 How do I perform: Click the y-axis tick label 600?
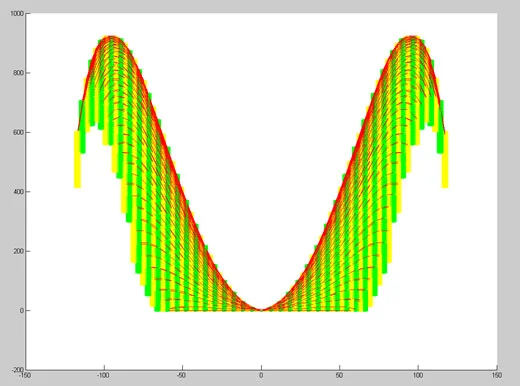point(18,132)
